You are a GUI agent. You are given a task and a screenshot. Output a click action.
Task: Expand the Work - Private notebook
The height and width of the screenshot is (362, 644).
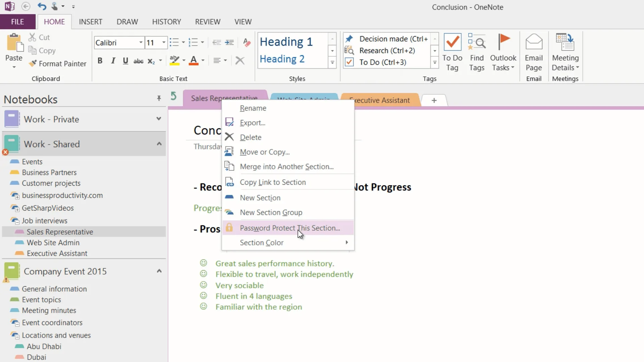159,119
